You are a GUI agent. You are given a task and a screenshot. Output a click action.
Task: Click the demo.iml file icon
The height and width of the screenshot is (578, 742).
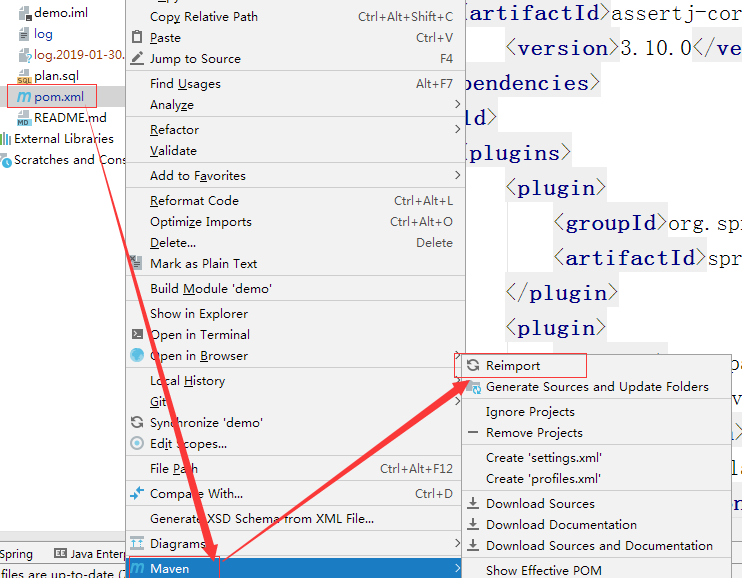tap(24, 13)
